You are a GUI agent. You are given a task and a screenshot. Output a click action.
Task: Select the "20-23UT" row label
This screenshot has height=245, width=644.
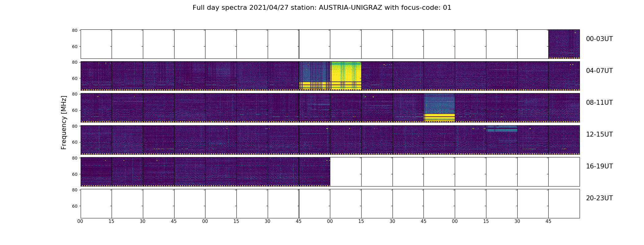point(599,198)
